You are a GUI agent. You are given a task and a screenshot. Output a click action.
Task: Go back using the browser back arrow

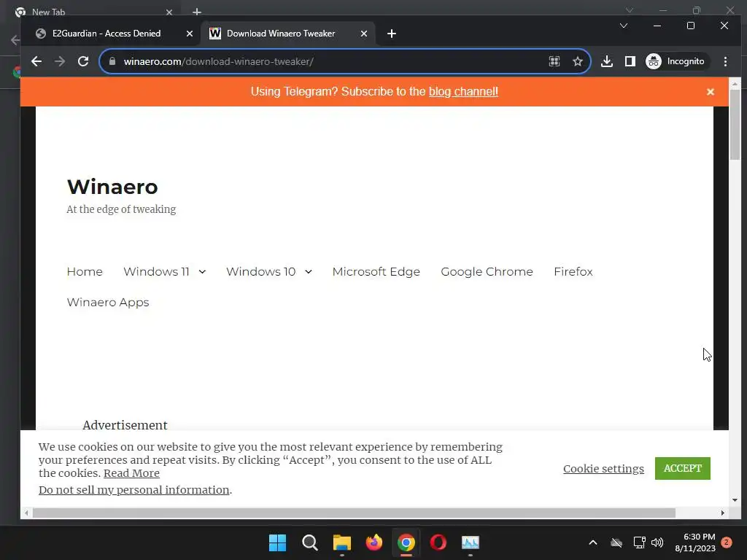coord(36,61)
